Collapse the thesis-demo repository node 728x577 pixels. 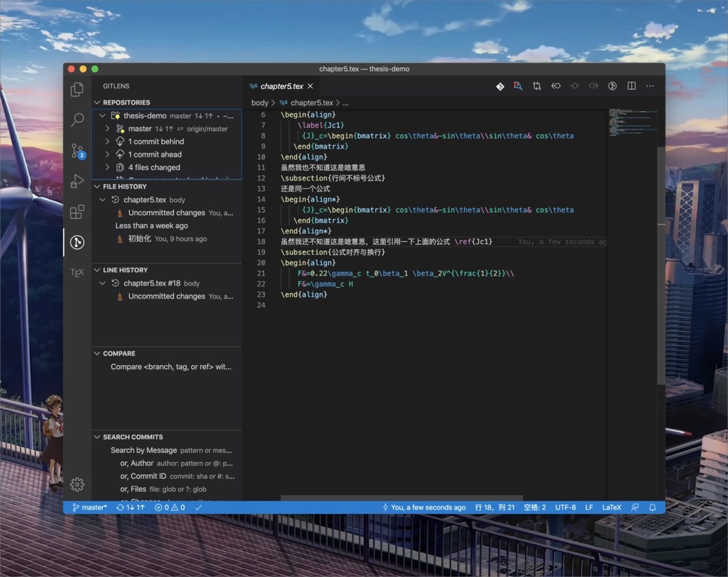coord(103,116)
